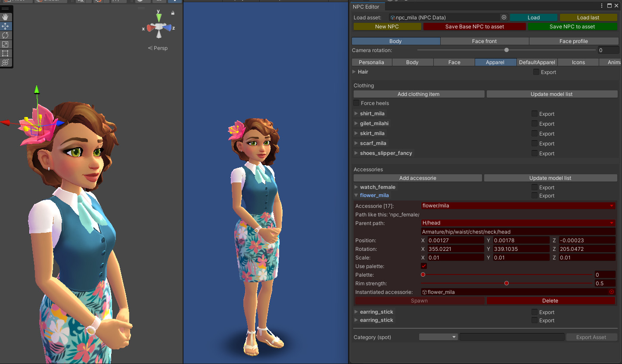This screenshot has width=622, height=364.
Task: Switch to the Face tab
Action: pos(454,62)
